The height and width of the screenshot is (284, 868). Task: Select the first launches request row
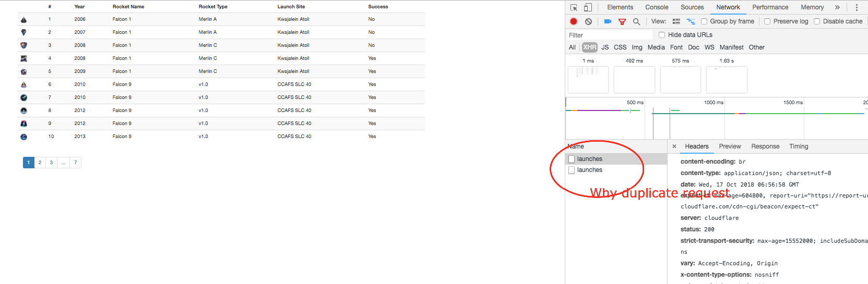616,159
